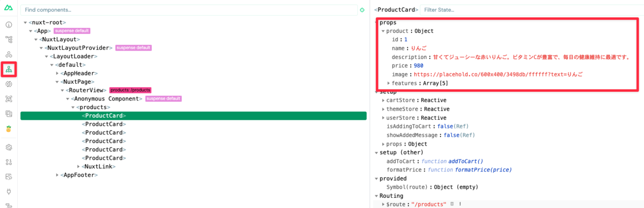Collapse the setup (other) section
Image resolution: width=644 pixels, height=208 pixels.
(376, 153)
